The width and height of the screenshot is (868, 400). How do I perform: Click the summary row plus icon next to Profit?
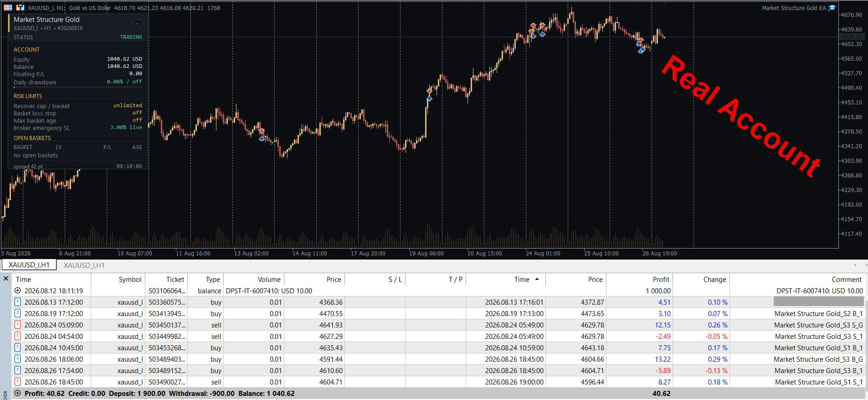pyautogui.click(x=18, y=393)
